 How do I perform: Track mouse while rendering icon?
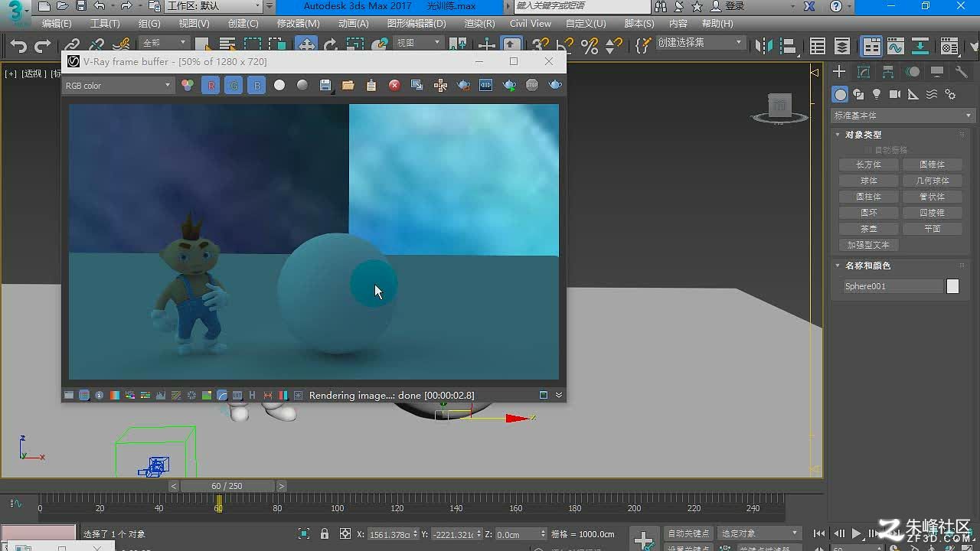[440, 86]
